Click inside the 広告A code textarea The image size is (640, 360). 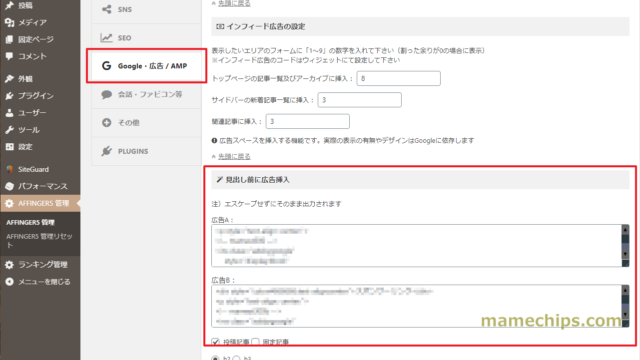tap(416, 246)
